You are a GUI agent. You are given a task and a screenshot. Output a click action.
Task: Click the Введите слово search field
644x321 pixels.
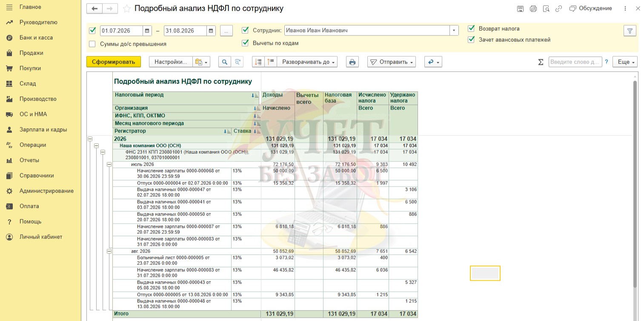(x=575, y=62)
